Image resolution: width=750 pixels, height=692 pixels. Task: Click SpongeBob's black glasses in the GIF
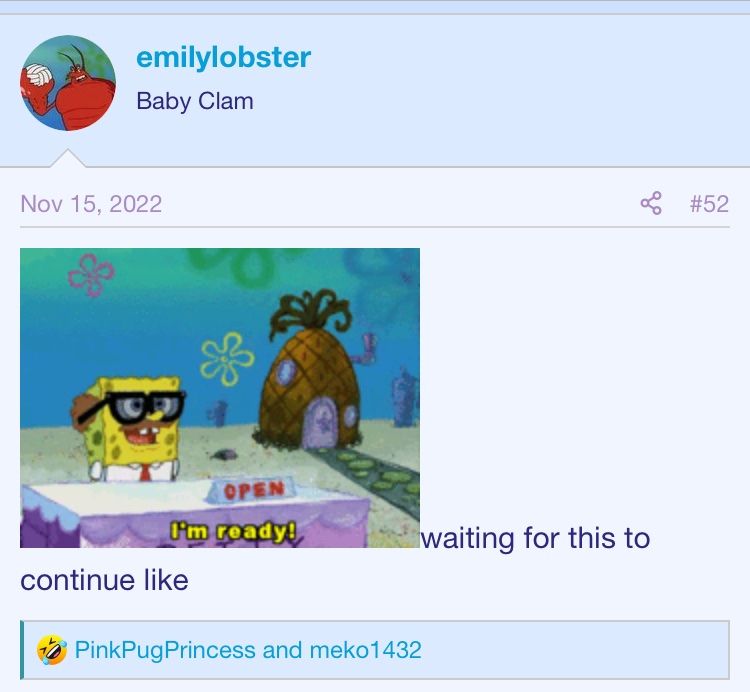click(132, 408)
